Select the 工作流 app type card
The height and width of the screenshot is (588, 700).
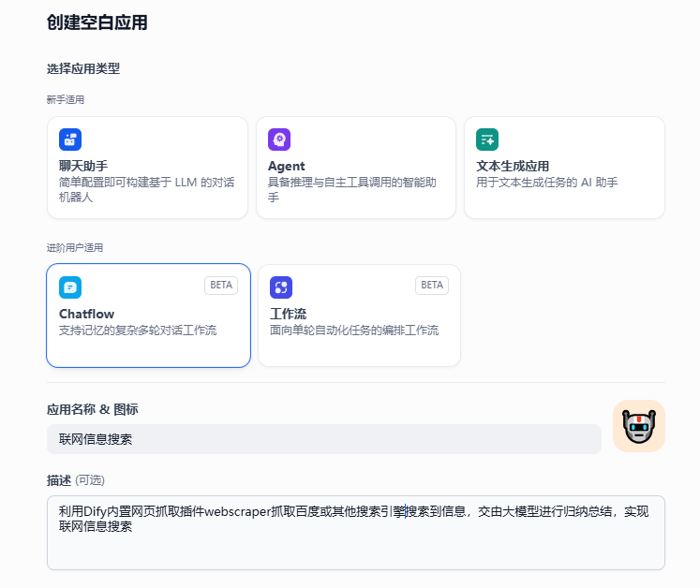(360, 316)
